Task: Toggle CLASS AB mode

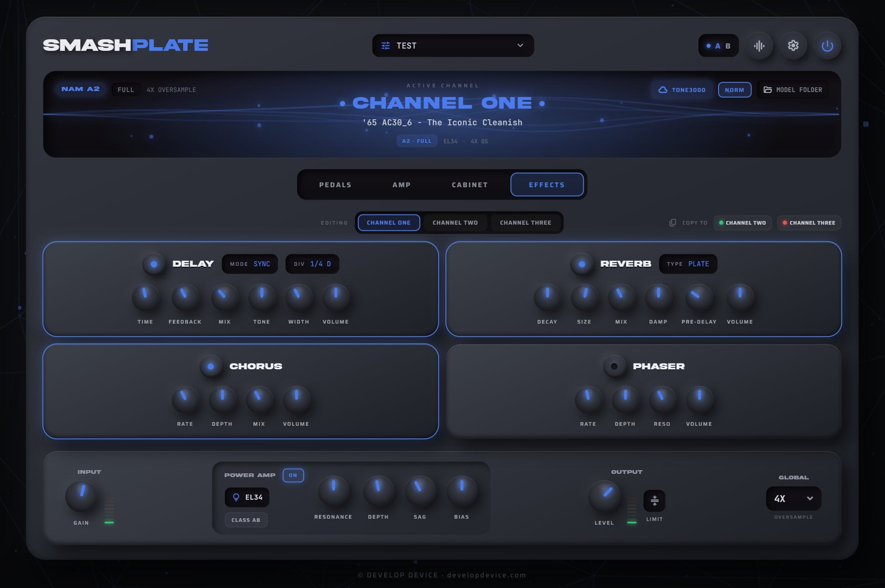Action: click(x=246, y=520)
